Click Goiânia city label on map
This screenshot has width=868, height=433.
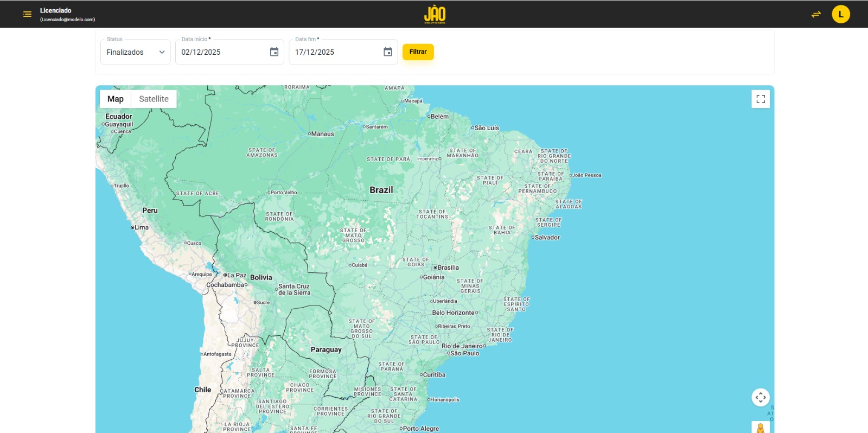pos(434,277)
